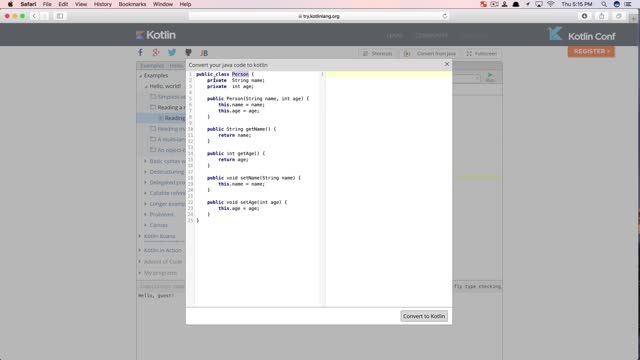This screenshot has height=360, width=640.
Task: Expand the Advent of Code tree node
Action: click(140, 262)
